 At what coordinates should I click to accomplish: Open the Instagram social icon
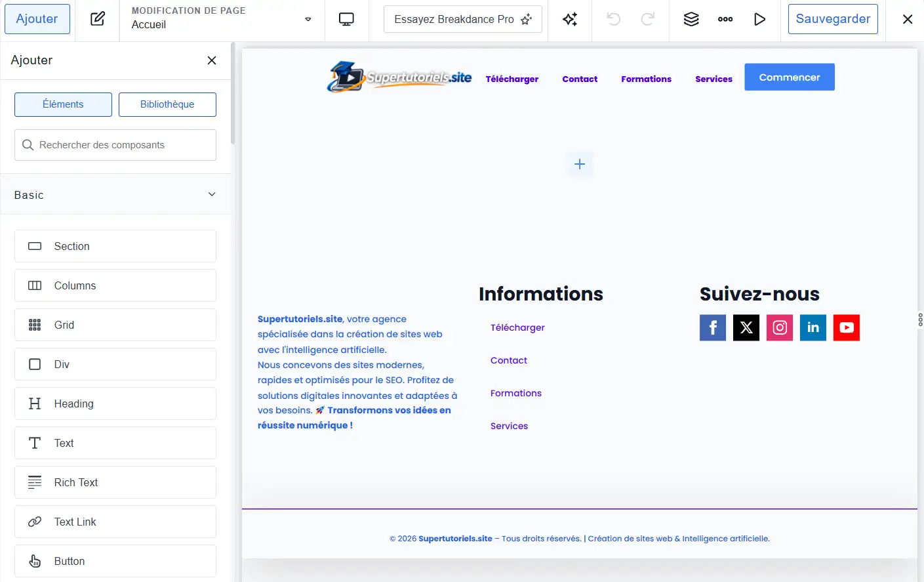780,327
